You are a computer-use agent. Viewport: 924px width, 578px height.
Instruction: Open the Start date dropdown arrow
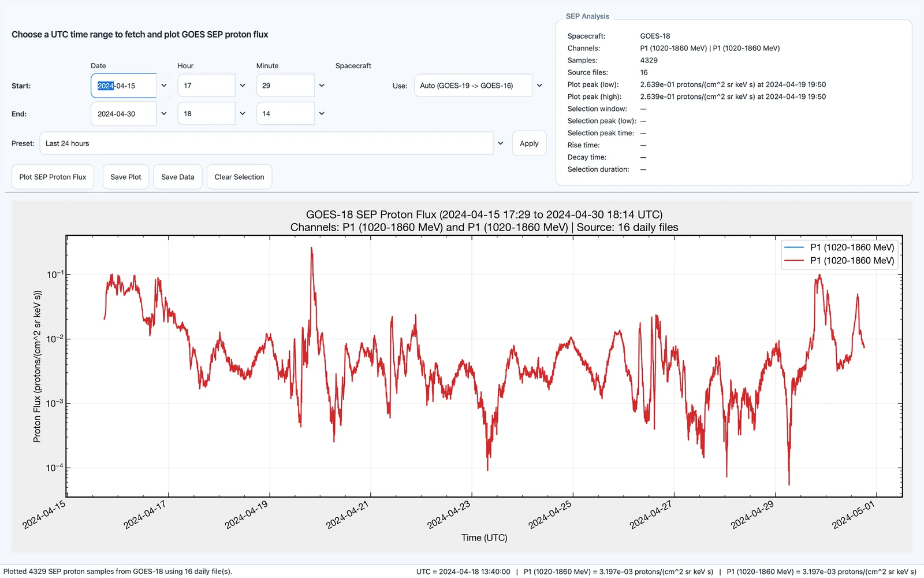point(164,86)
